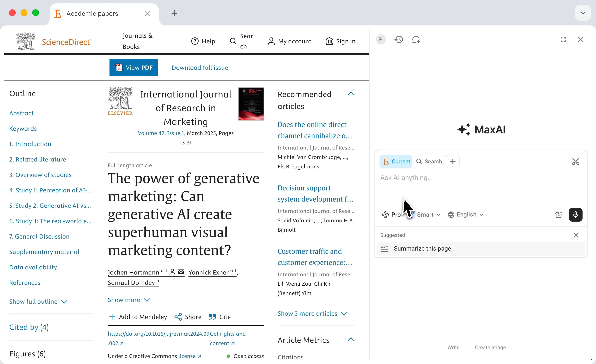Go to 1. Introduction section
This screenshot has width=596, height=364.
point(30,144)
